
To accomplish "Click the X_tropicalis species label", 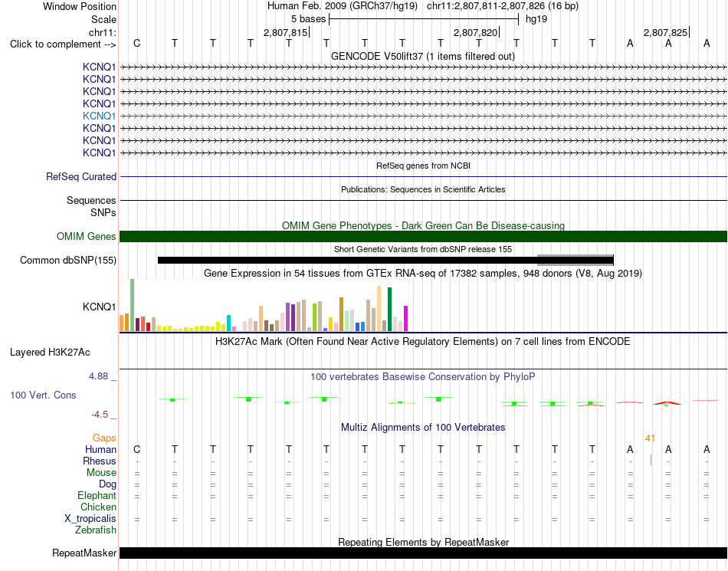I will pos(90,519).
